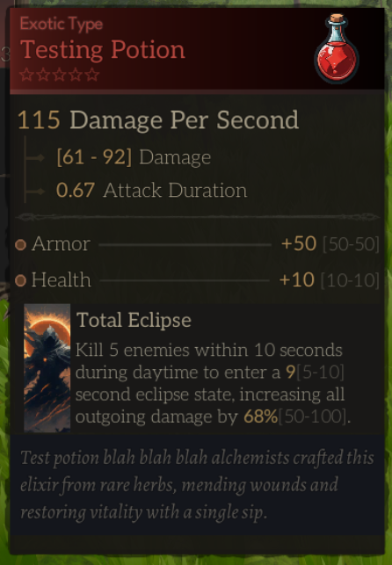Click the italic potion flavor text
The height and width of the screenshot is (565, 392).
198,485
